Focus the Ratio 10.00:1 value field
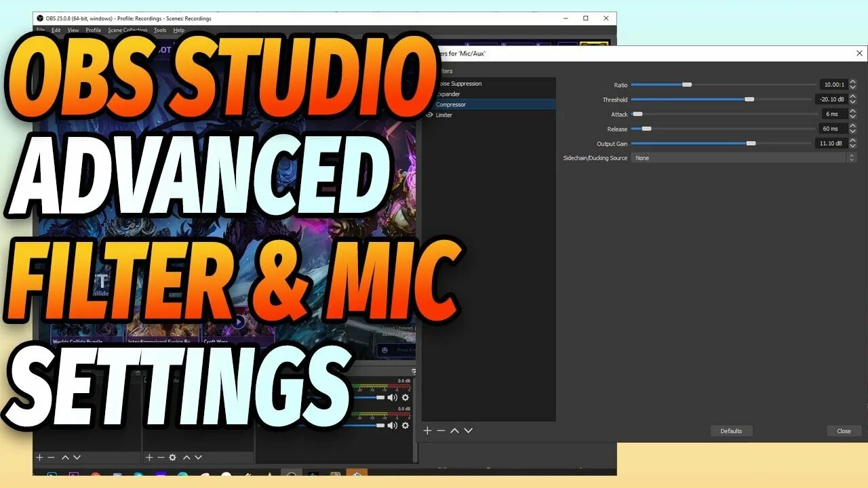Screen dimensions: 868x488 click(833, 85)
